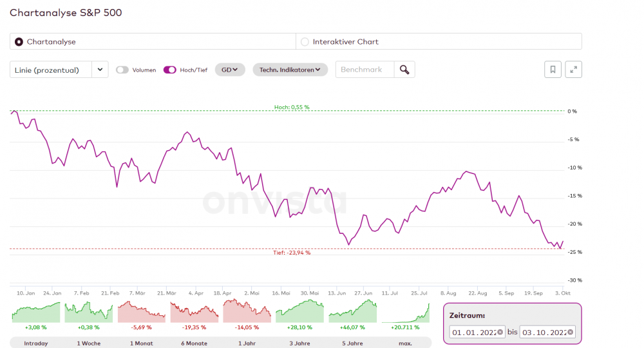Open Techn. Indikatoren dropdown

click(x=290, y=70)
